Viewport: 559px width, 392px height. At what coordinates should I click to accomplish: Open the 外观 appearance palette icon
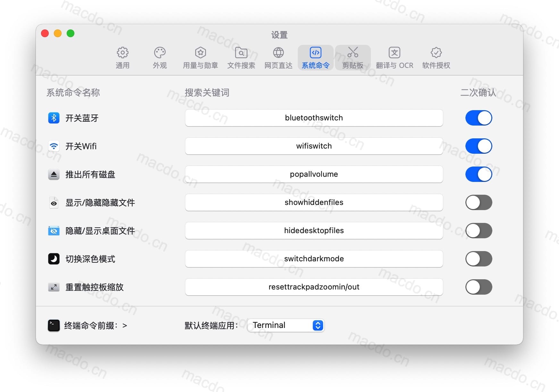pyautogui.click(x=160, y=52)
